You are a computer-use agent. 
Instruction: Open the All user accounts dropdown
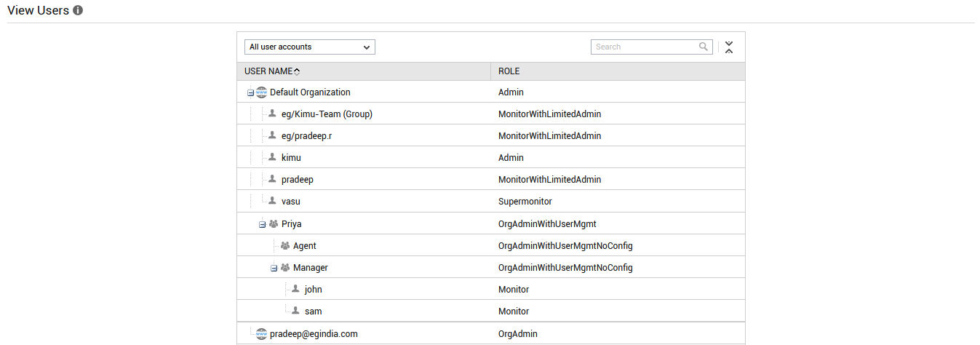pos(310,47)
